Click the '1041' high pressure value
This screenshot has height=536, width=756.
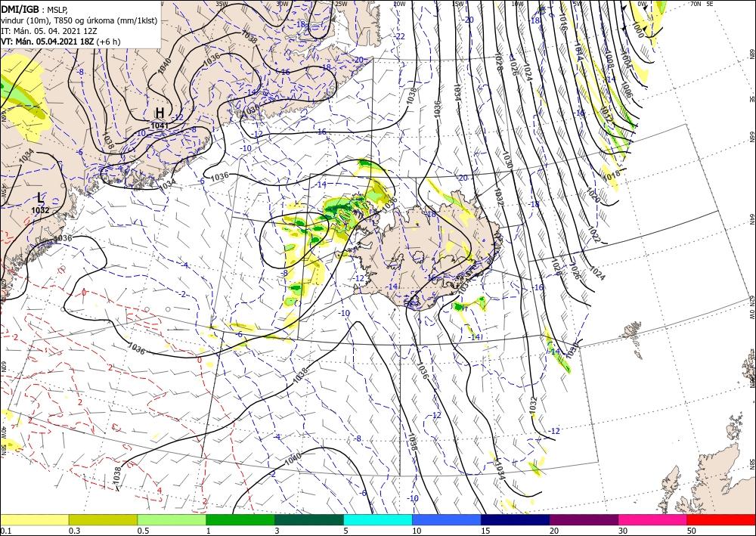tap(160, 125)
